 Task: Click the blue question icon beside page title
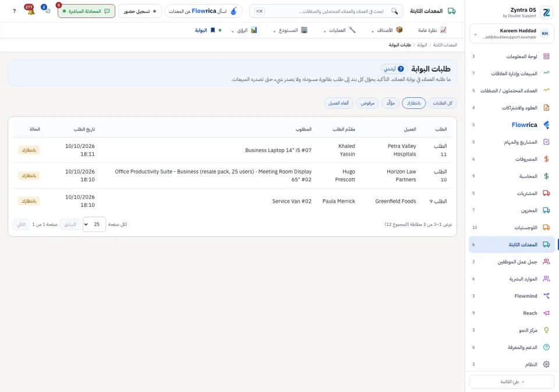[x=401, y=69]
